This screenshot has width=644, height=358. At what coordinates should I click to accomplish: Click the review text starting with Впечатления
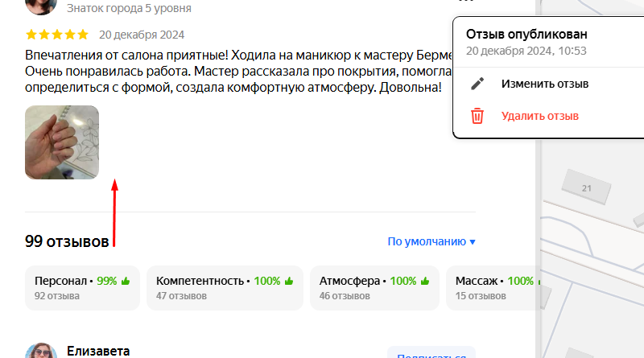point(233,70)
